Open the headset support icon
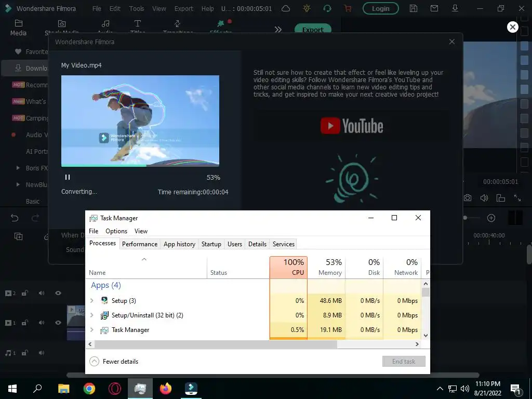This screenshot has height=399, width=532. click(327, 8)
